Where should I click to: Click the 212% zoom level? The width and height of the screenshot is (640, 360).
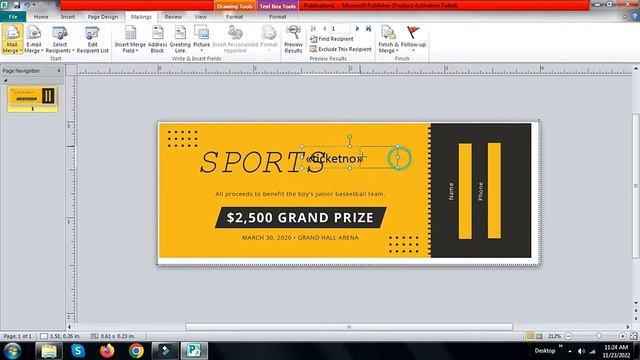[554, 336]
